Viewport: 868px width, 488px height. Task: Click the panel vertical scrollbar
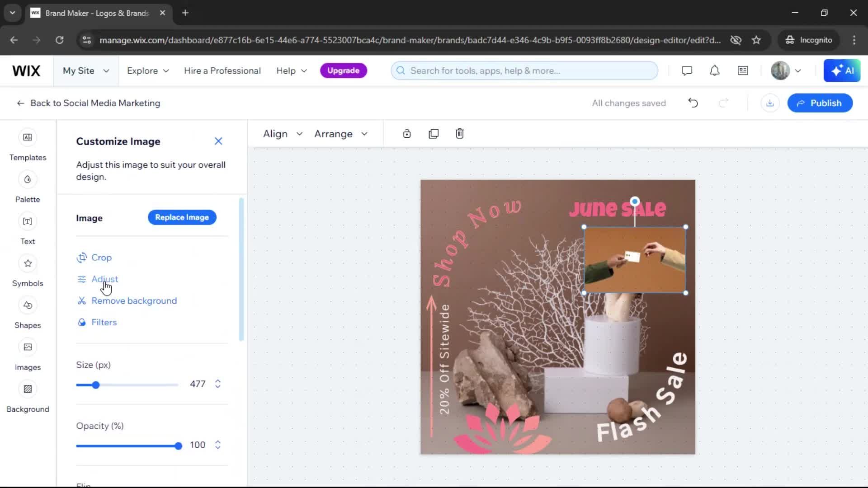point(241,269)
